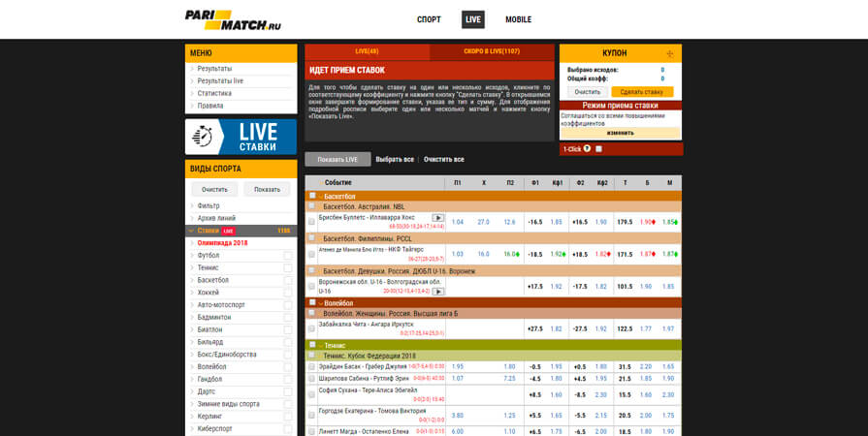This screenshot has width=868, height=436.
Task: Click the Событие column header
Action: (338, 182)
